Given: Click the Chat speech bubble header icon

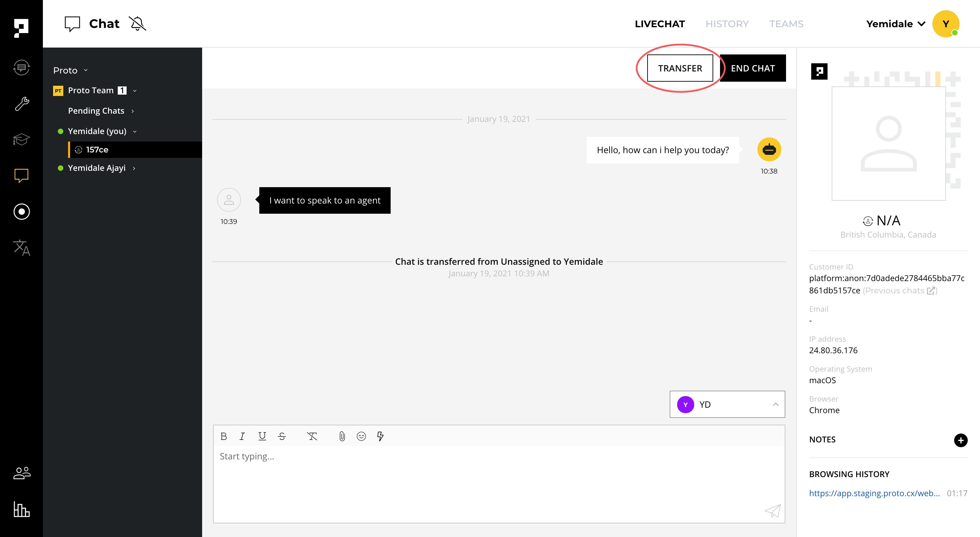Looking at the screenshot, I should pos(72,24).
